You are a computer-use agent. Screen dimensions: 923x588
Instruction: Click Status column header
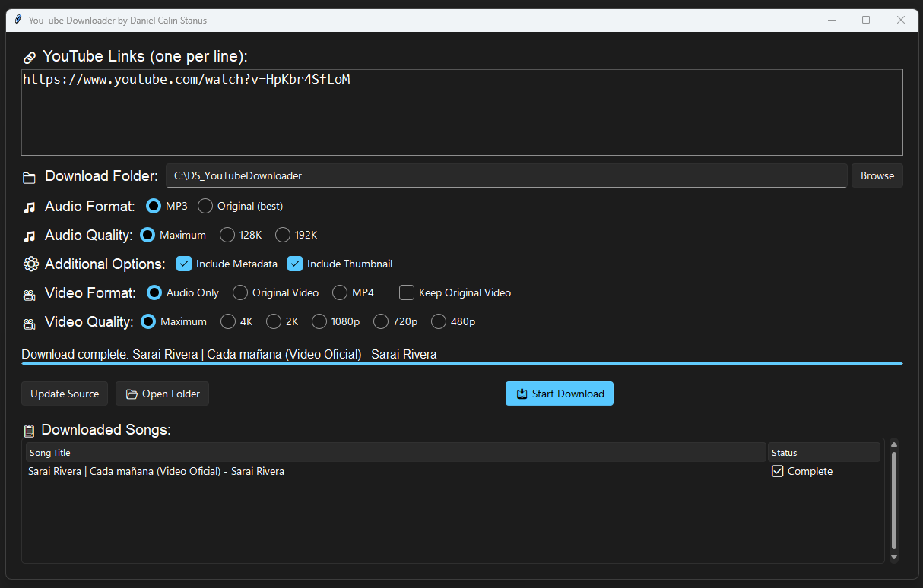pos(824,452)
